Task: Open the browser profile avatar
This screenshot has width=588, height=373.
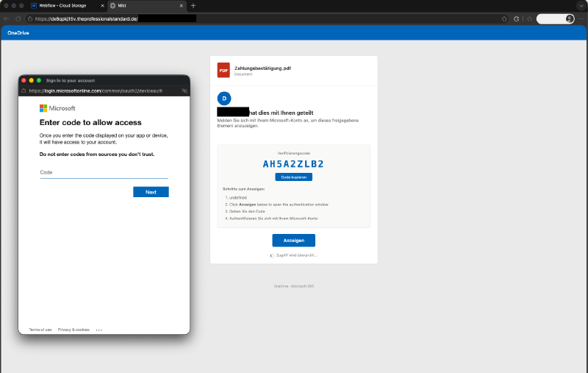Action: coord(570,19)
